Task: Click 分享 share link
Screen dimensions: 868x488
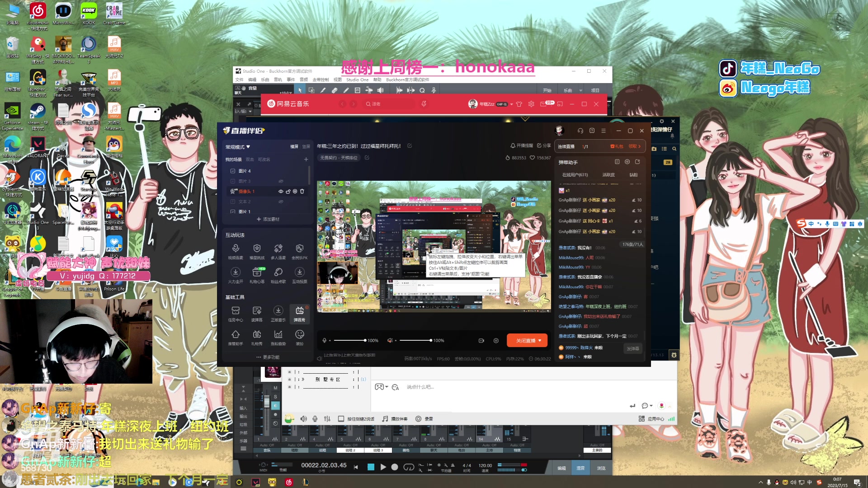Action: tap(544, 145)
